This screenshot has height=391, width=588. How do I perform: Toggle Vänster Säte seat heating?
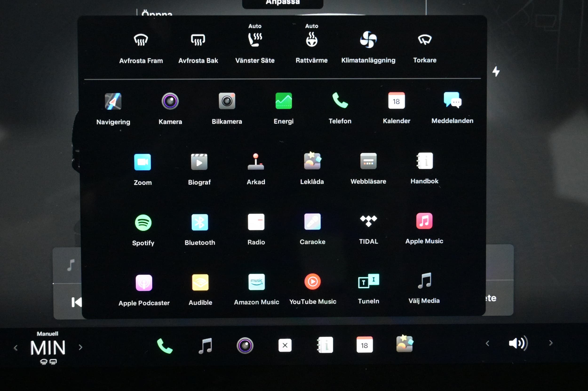[x=255, y=40]
